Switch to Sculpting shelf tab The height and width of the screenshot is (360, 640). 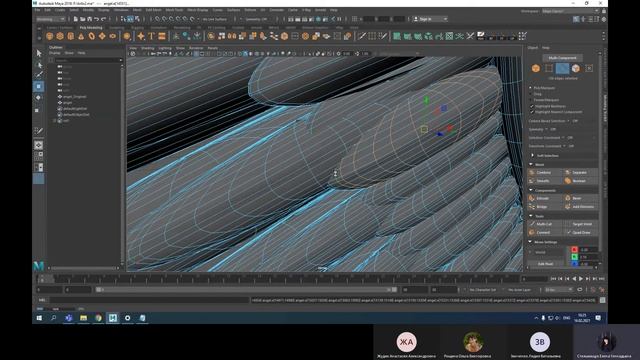[116, 28]
